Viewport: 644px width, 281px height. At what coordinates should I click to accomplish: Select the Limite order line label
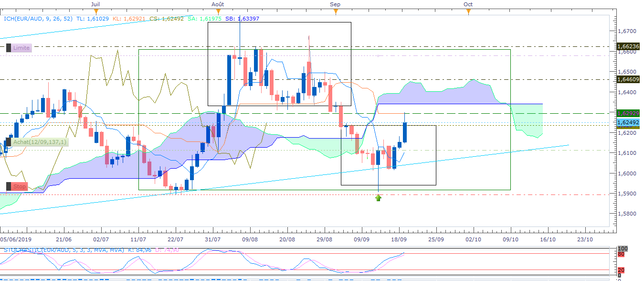click(21, 48)
